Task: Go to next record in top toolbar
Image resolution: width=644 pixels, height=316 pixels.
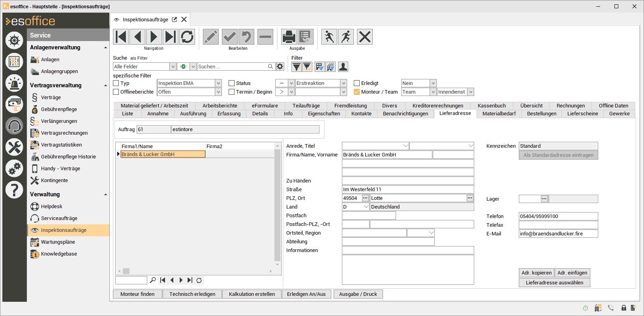Action: (x=154, y=37)
